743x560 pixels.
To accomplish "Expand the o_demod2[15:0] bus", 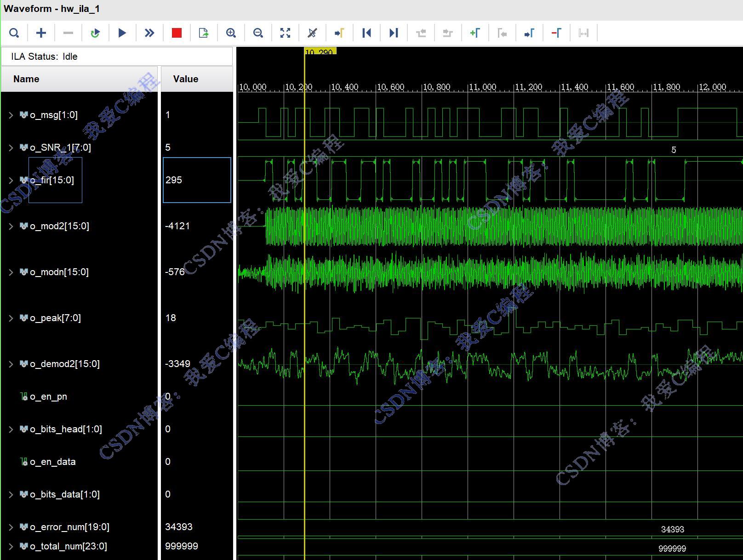I will tap(11, 364).
